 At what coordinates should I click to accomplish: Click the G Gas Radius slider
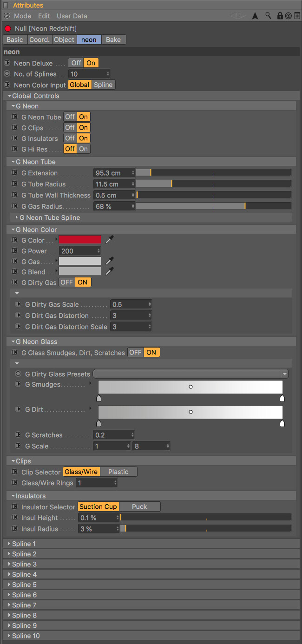(213, 206)
